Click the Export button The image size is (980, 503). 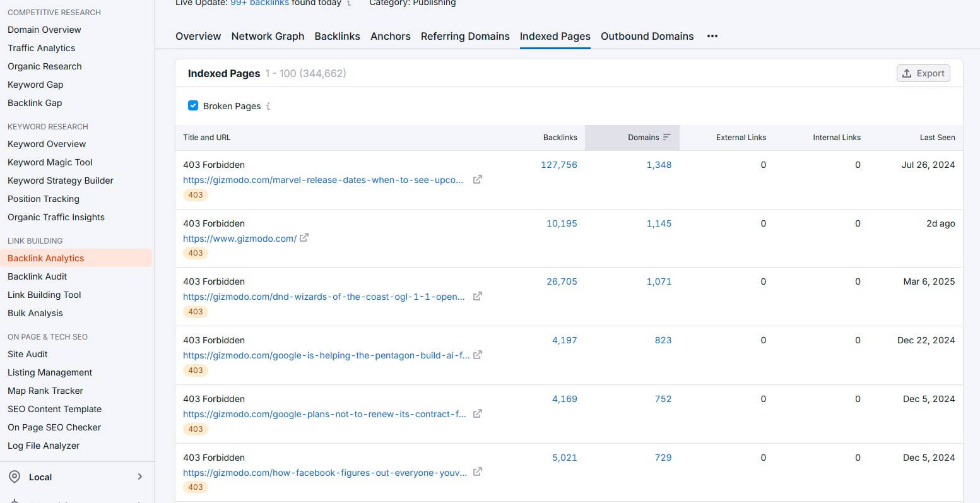923,73
